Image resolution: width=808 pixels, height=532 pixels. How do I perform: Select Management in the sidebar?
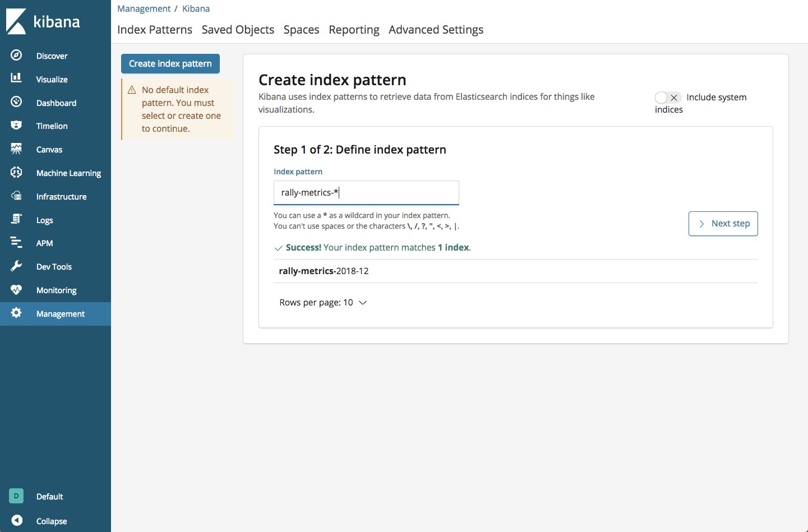pyautogui.click(x=56, y=314)
